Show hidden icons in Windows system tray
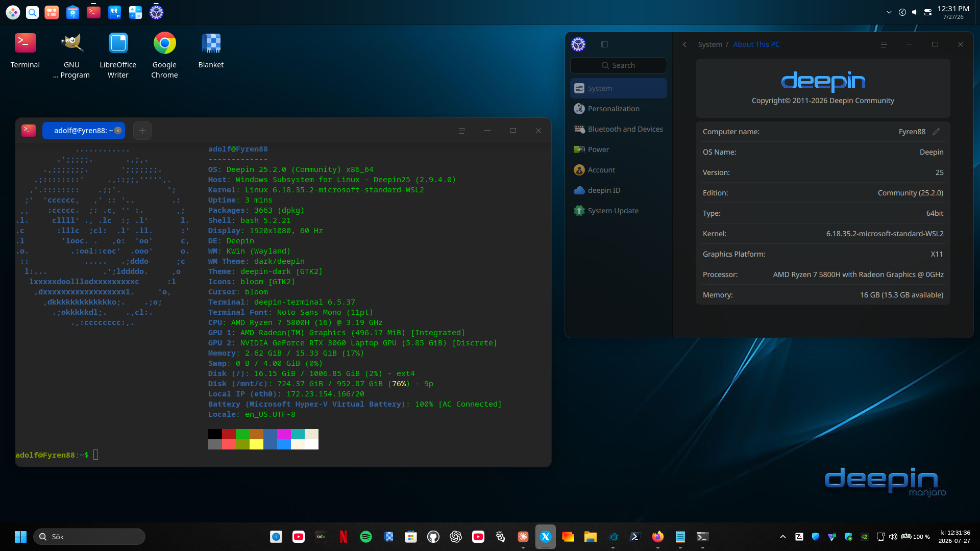Screen dimensions: 980x551 coord(783,537)
